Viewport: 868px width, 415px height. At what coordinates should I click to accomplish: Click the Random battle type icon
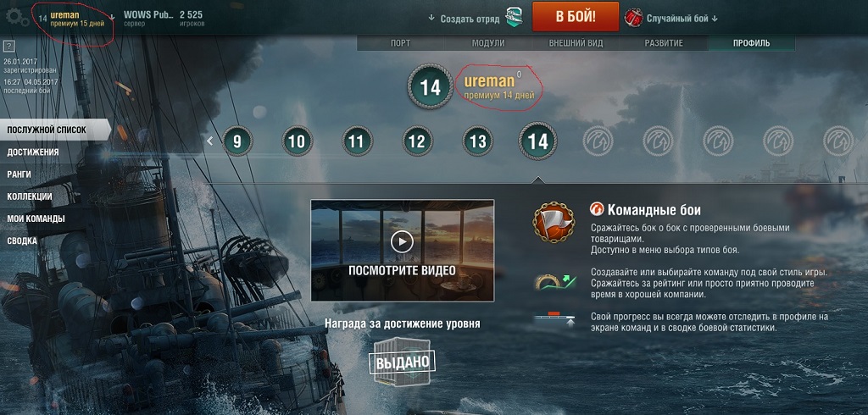[x=633, y=18]
